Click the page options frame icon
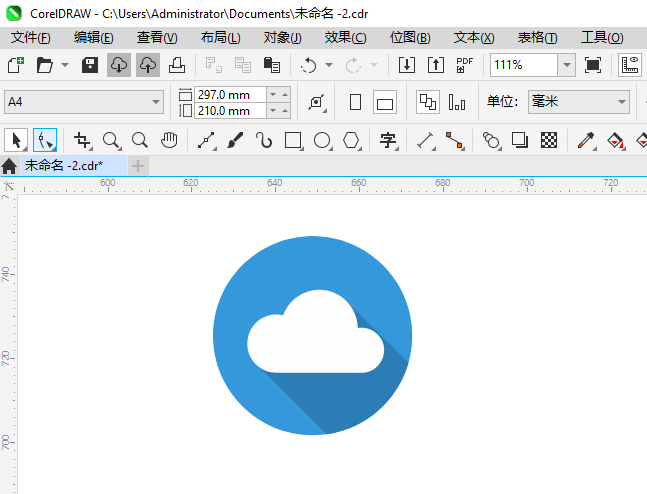647x494 pixels. click(317, 102)
